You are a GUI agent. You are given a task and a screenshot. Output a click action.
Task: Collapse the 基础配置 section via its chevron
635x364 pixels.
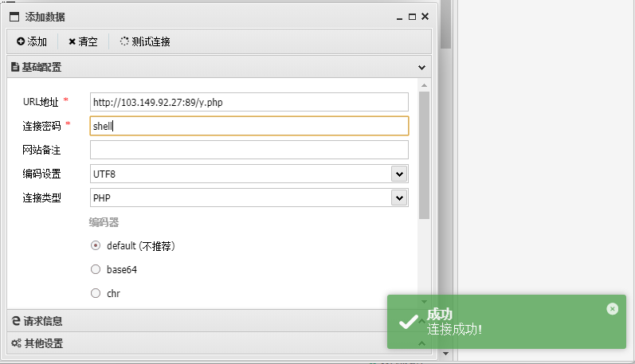tap(422, 68)
